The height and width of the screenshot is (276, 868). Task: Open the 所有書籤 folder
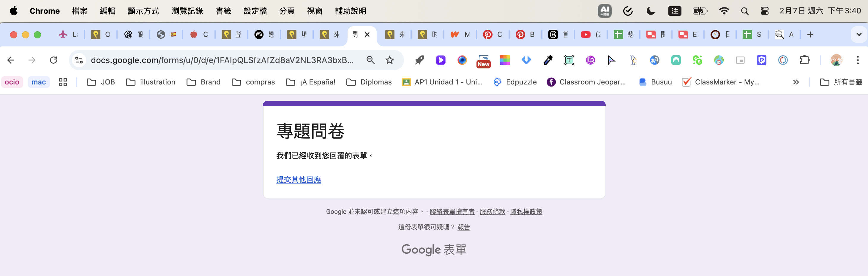[841, 82]
